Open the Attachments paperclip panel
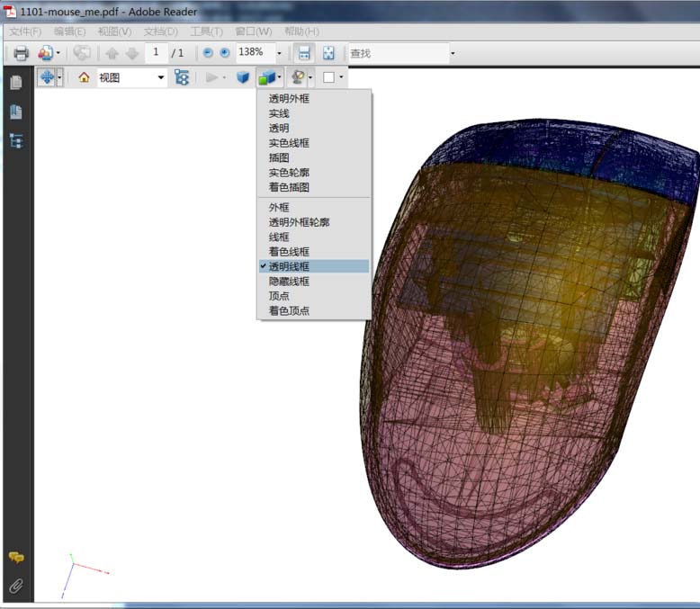Screen dimensions: 700x609 pyautogui.click(x=16, y=587)
